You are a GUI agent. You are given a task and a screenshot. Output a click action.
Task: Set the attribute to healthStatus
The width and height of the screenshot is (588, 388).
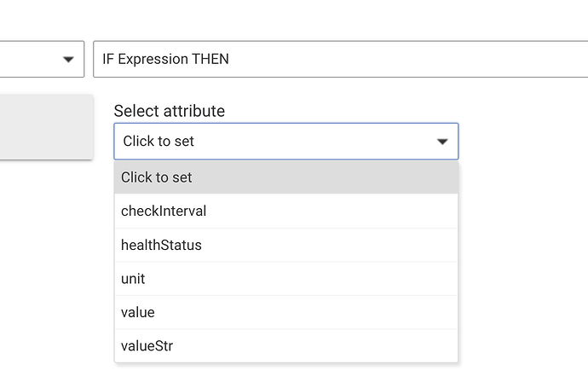162,245
